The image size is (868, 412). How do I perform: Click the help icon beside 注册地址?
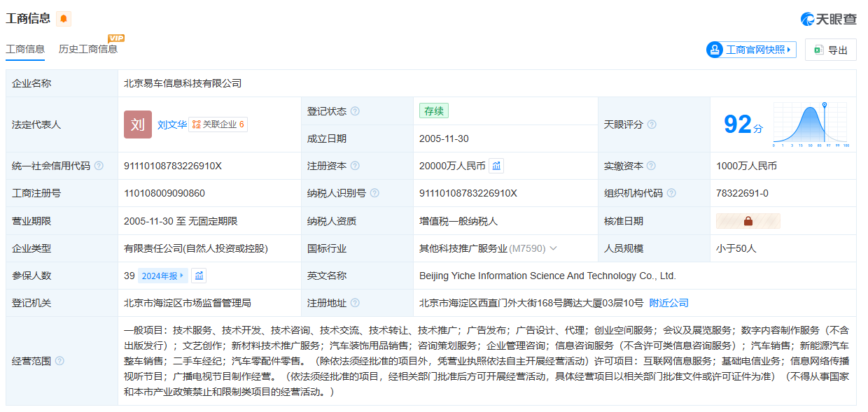coord(355,303)
